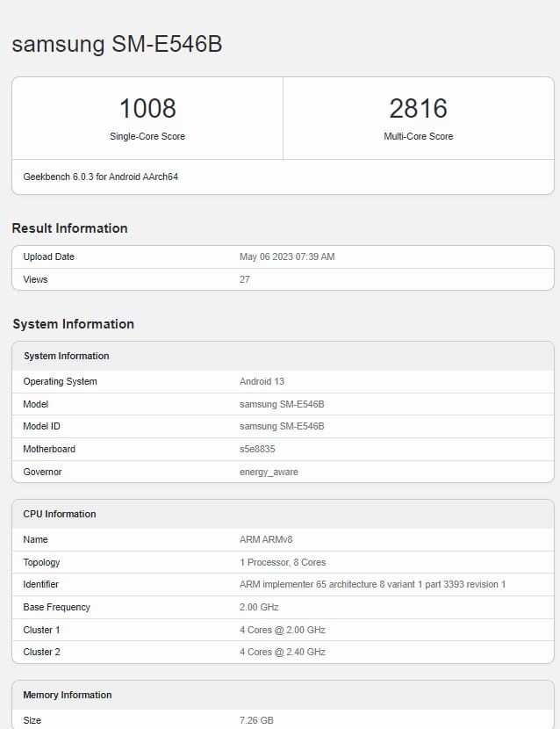Click the Model ID row value
This screenshot has height=729, width=560.
tap(282, 426)
